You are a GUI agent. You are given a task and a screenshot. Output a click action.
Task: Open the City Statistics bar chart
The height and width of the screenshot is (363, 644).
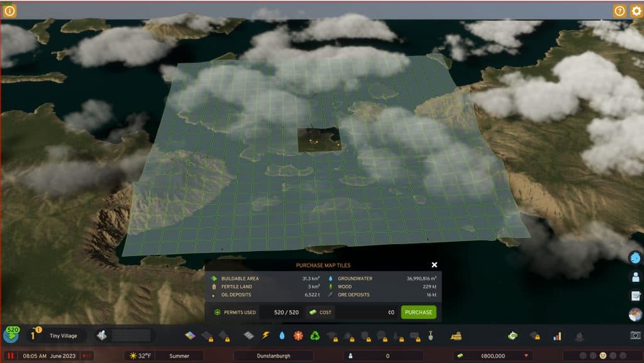click(x=557, y=337)
